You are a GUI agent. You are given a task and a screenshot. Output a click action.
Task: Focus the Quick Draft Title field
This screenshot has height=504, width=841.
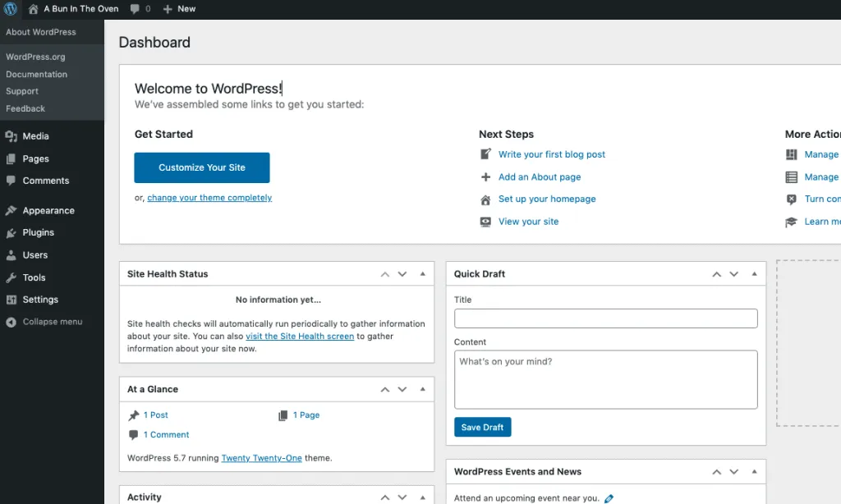605,318
